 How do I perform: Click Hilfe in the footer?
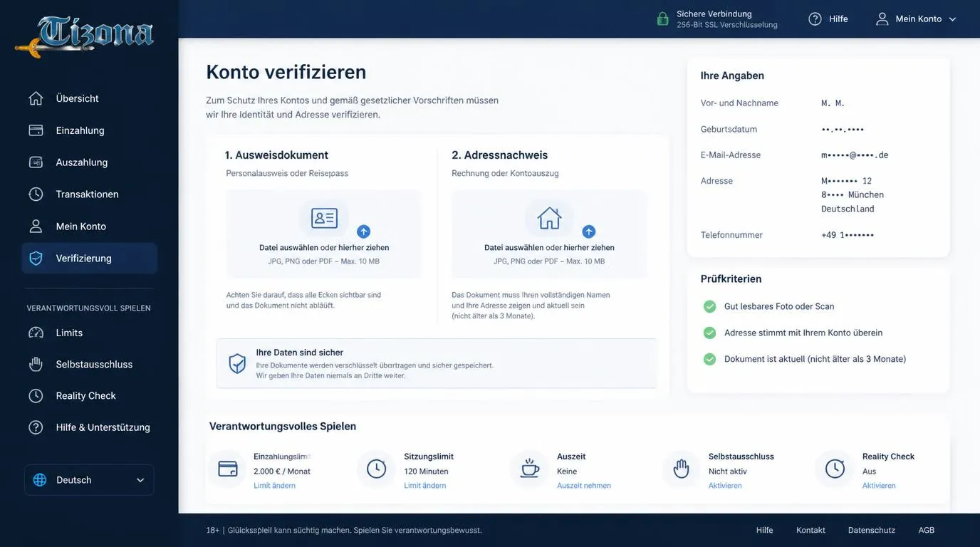tap(764, 530)
